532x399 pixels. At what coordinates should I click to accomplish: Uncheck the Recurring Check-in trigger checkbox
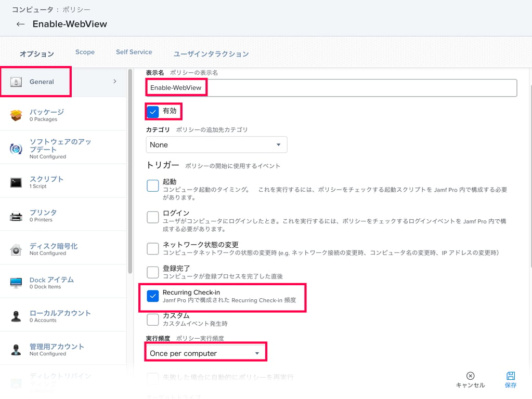(153, 296)
